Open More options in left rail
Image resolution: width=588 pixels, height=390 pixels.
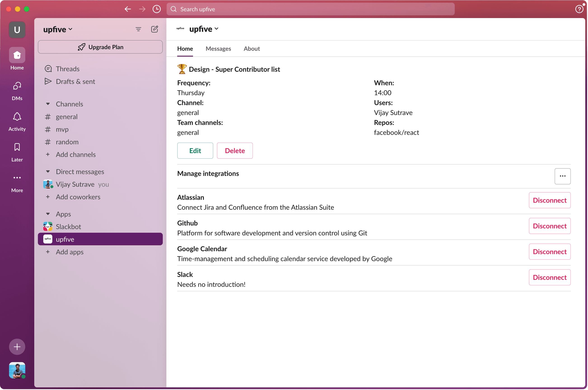(17, 183)
